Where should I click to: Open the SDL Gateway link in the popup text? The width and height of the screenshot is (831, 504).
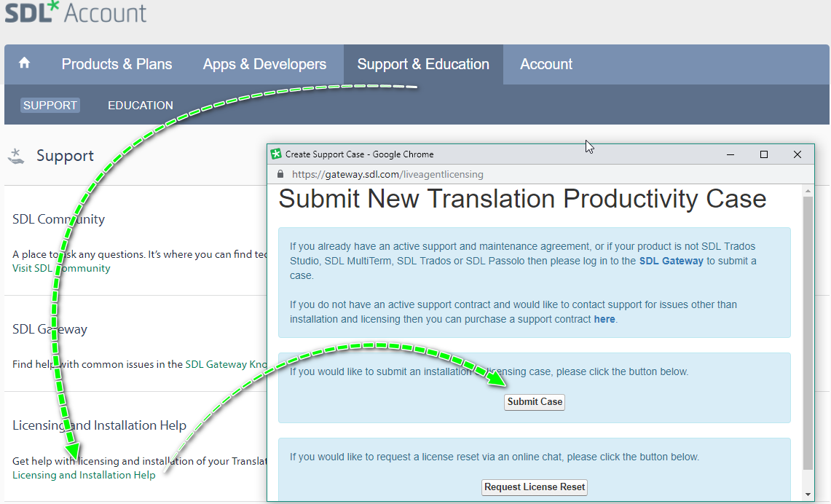tap(670, 261)
